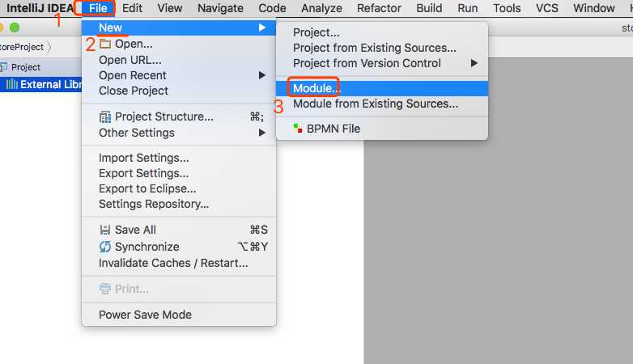633x364 pixels.
Task: Click the BPMN File icon
Action: pos(298,129)
